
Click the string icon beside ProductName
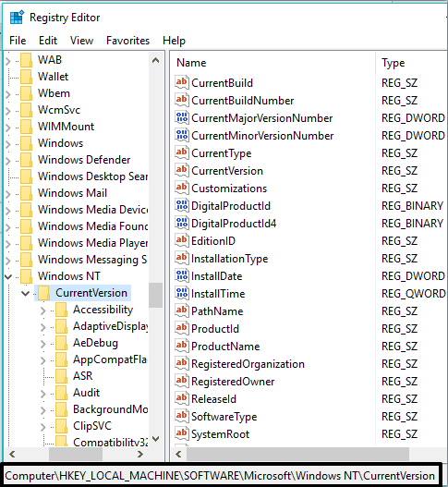[182, 346]
